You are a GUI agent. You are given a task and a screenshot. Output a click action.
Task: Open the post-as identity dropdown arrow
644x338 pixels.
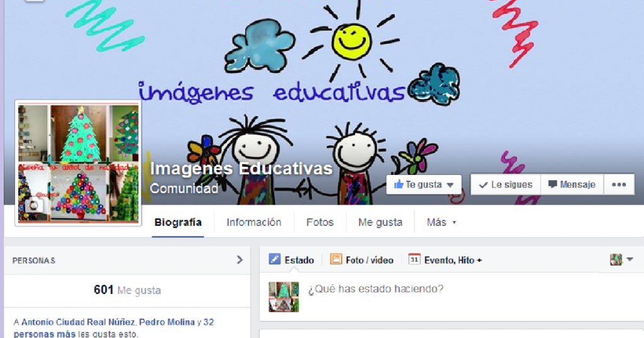pyautogui.click(x=630, y=259)
